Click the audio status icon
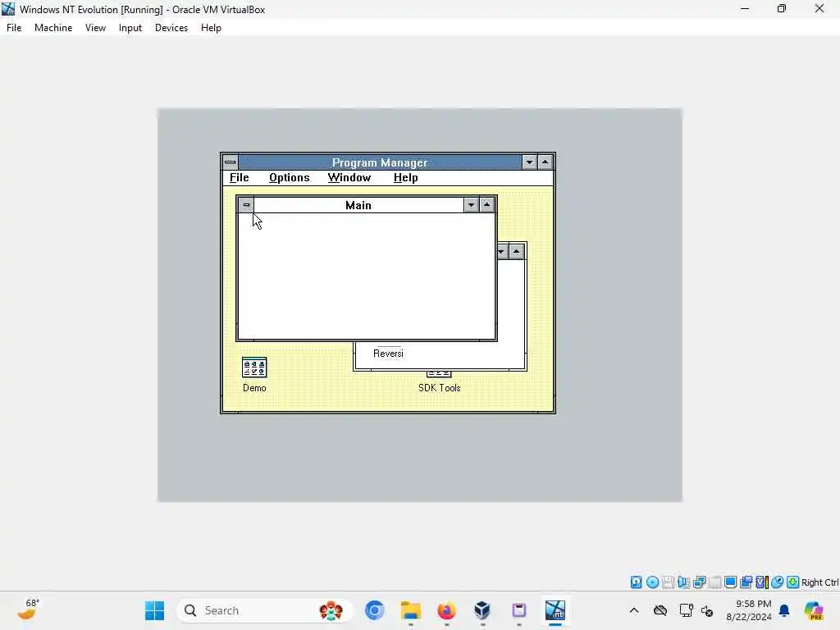The width and height of the screenshot is (840, 630). tap(683, 582)
